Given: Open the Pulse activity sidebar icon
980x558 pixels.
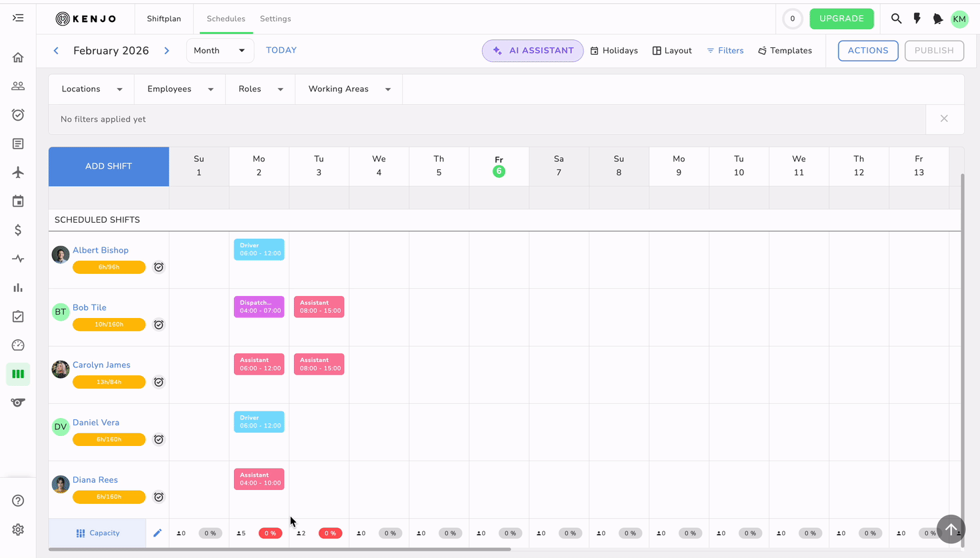Looking at the screenshot, I should coord(18,259).
